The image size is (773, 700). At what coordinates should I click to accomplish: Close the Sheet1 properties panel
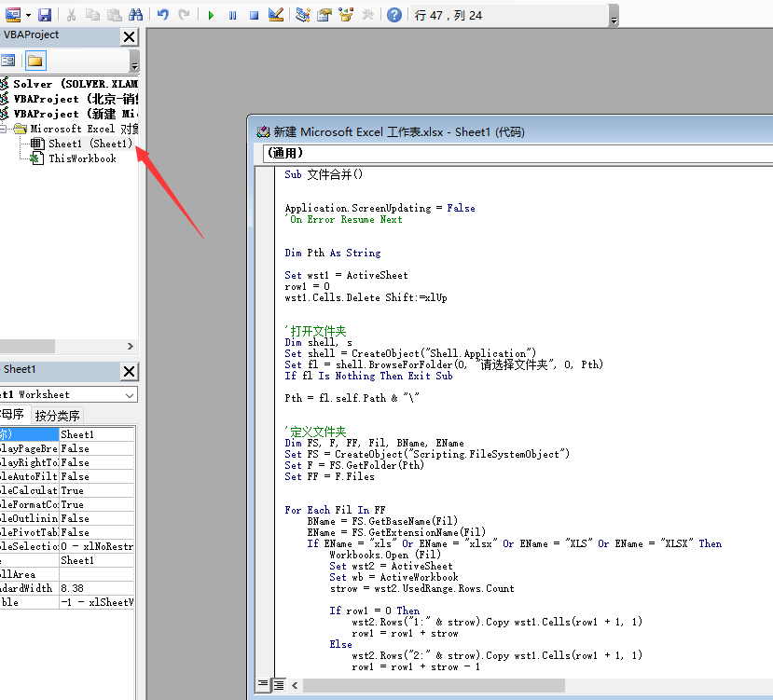click(130, 371)
